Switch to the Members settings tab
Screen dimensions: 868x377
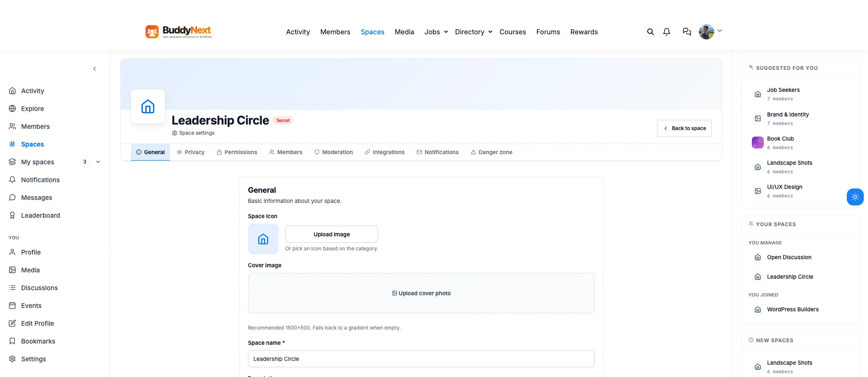(286, 152)
